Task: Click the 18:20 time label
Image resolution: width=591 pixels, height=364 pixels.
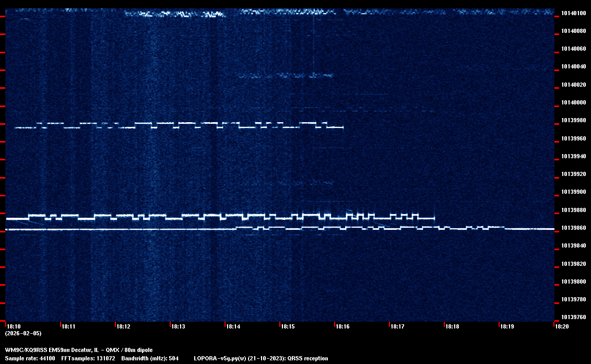Action: click(562, 326)
